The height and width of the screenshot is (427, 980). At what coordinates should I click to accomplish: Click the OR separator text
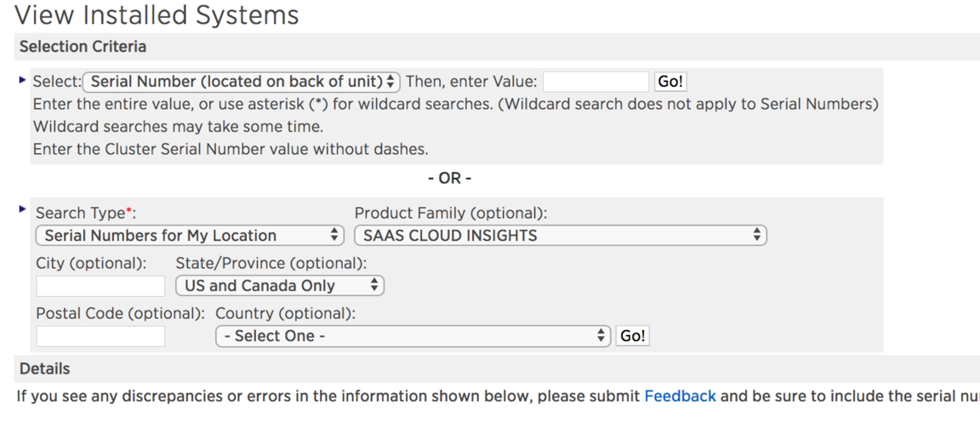pos(449,179)
